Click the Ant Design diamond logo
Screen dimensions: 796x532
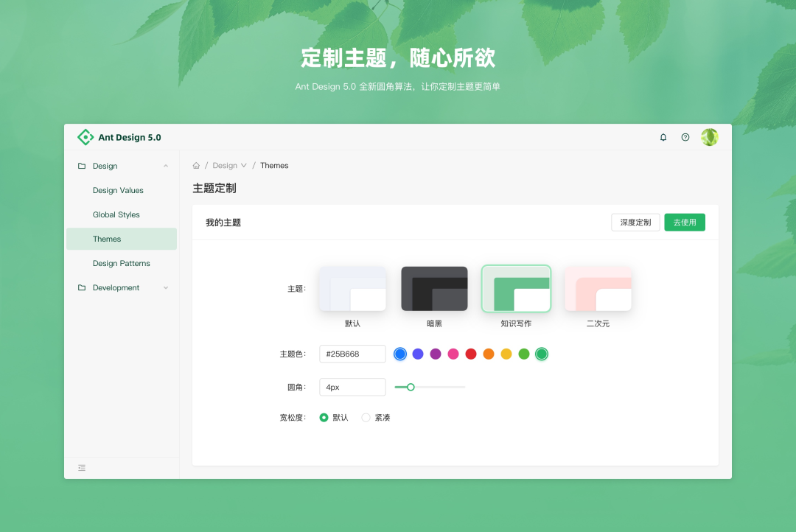pyautogui.click(x=85, y=137)
